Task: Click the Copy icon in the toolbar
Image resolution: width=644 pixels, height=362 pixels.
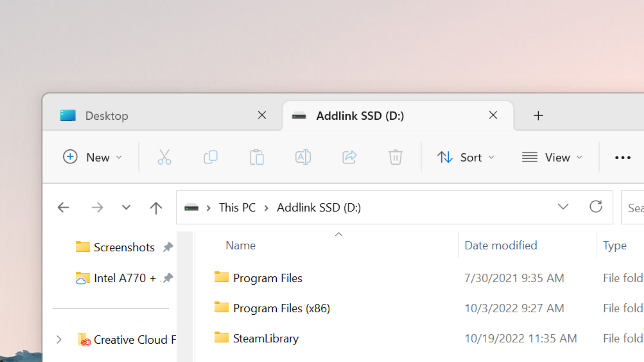Action: [x=211, y=157]
